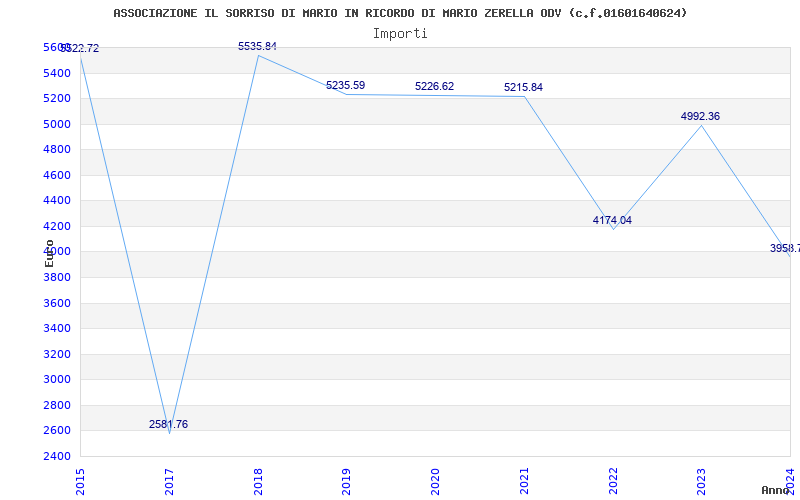The height and width of the screenshot is (500, 800).
Task: Click the Importi subtitle
Action: tap(400, 33)
